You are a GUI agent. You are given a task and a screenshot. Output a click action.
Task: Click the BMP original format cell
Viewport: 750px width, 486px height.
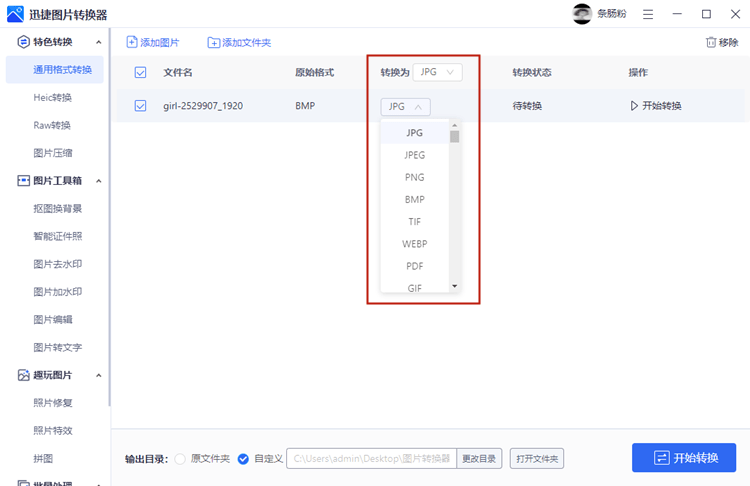coord(305,106)
